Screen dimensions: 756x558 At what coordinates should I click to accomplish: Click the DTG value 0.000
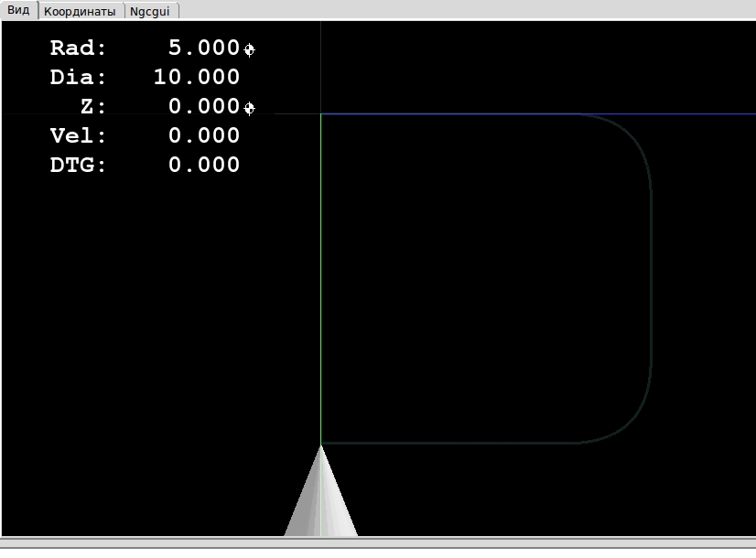coord(204,166)
